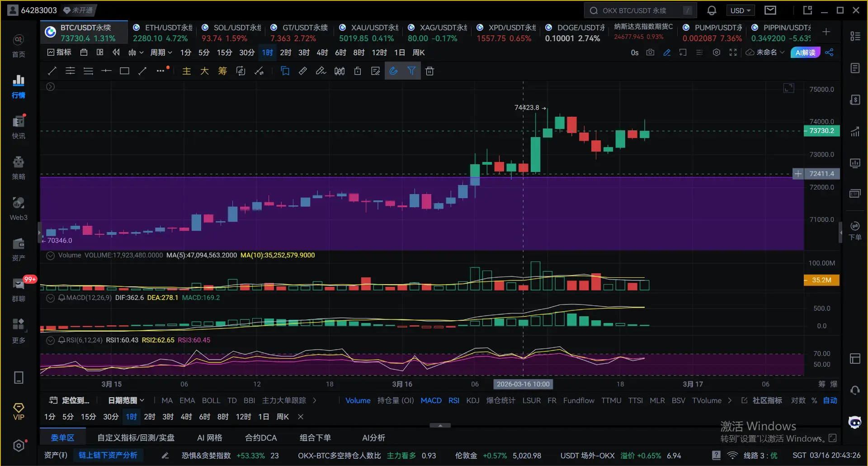Open customer support headset icon
Image resolution: width=868 pixels, height=466 pixels.
(855, 390)
